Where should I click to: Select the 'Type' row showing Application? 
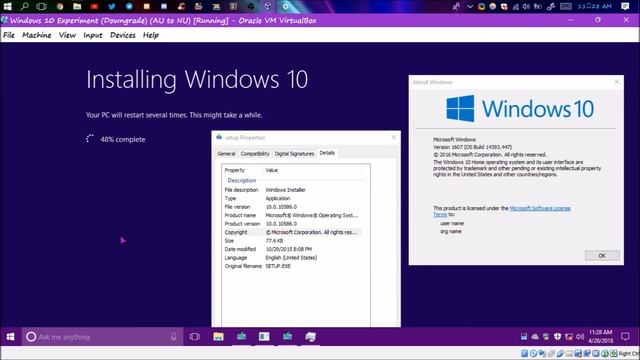tap(292, 198)
